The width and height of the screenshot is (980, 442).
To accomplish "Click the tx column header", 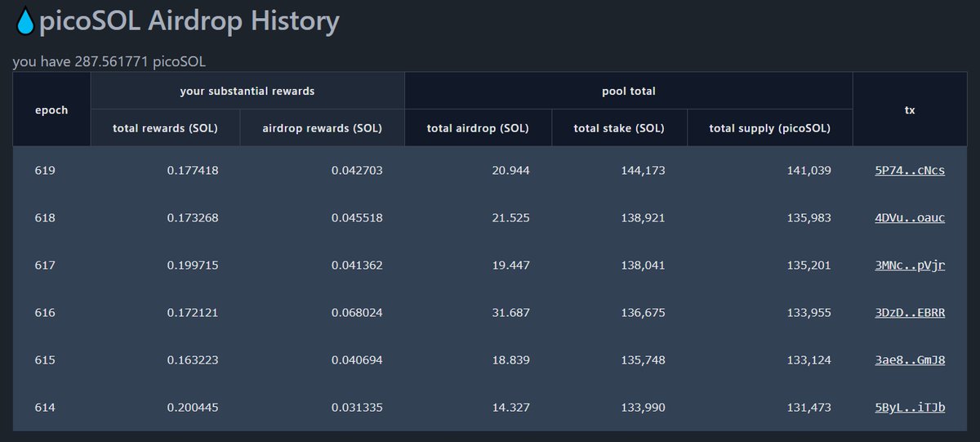I will [x=910, y=109].
